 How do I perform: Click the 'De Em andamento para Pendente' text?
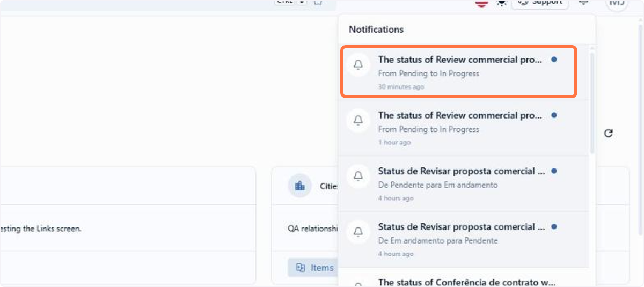click(x=437, y=241)
